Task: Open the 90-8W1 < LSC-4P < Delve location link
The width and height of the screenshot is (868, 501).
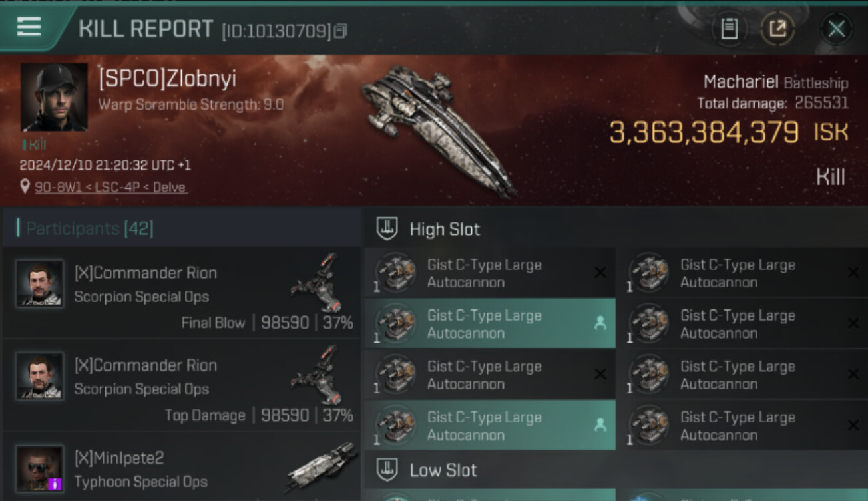Action: click(111, 188)
